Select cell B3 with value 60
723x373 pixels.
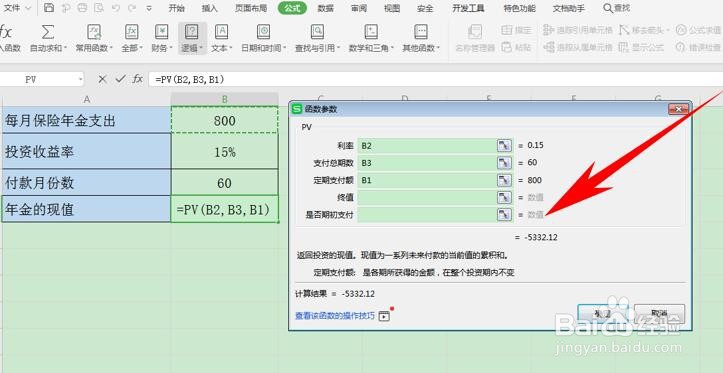click(x=225, y=183)
